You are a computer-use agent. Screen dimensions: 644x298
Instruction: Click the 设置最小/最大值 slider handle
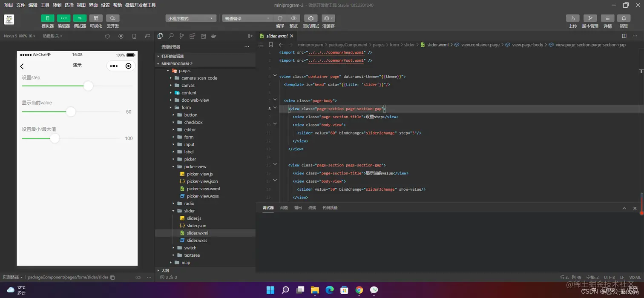[55, 138]
